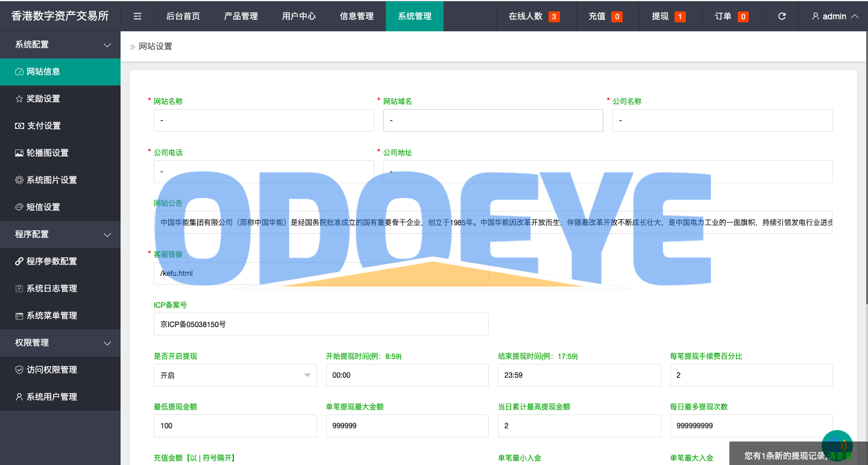Click the 每笔提现手续费百分比 input field
This screenshot has width=868, height=465.
[752, 375]
